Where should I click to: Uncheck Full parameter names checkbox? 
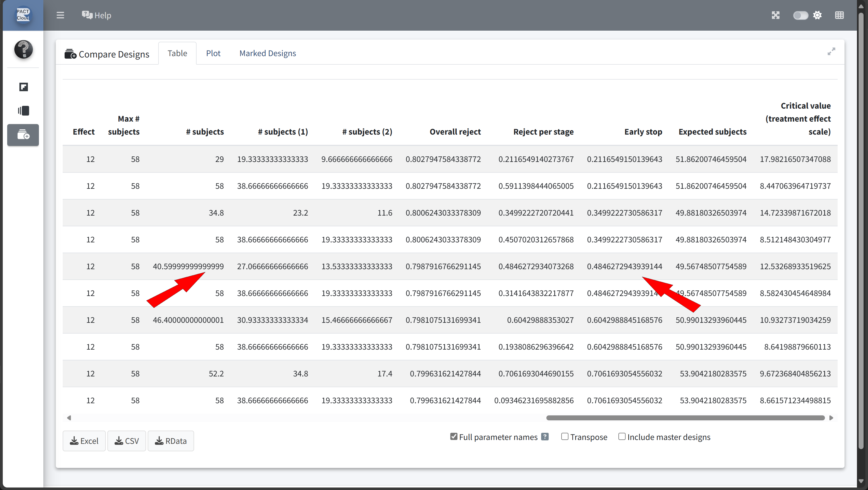(454, 437)
